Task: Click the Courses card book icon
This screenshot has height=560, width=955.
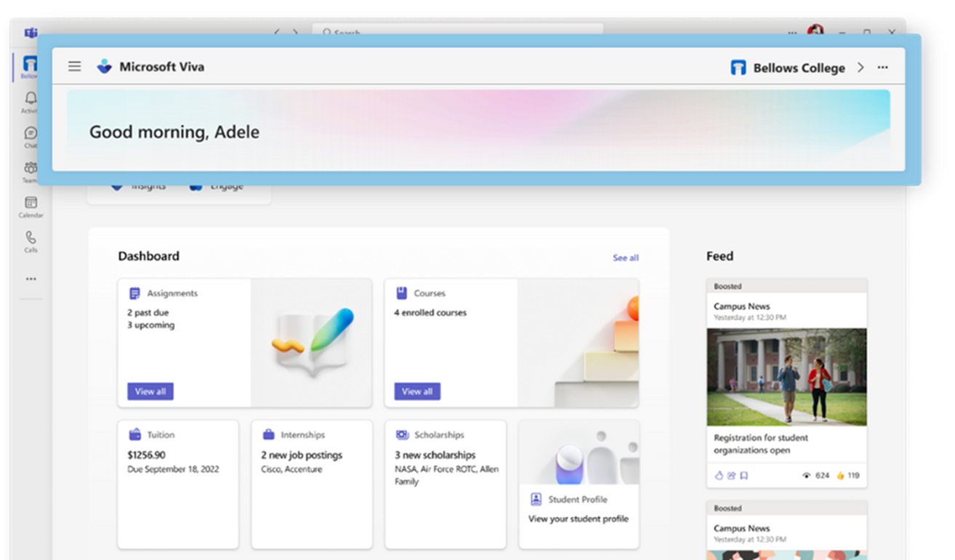Action: pyautogui.click(x=401, y=293)
